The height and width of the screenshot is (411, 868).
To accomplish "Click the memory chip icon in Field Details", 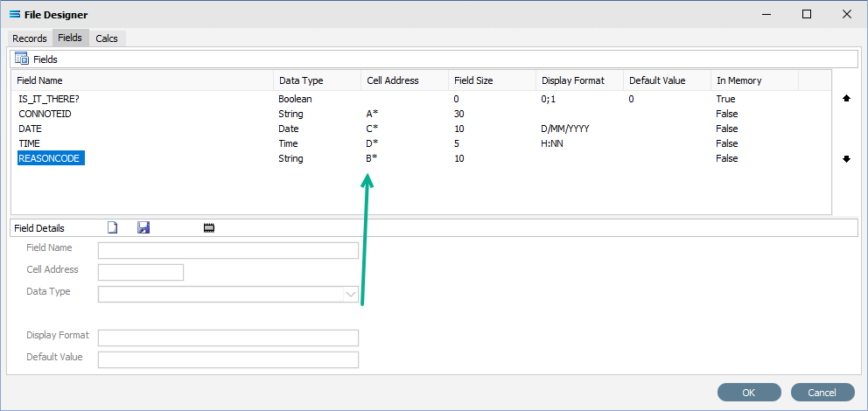I will tap(209, 228).
